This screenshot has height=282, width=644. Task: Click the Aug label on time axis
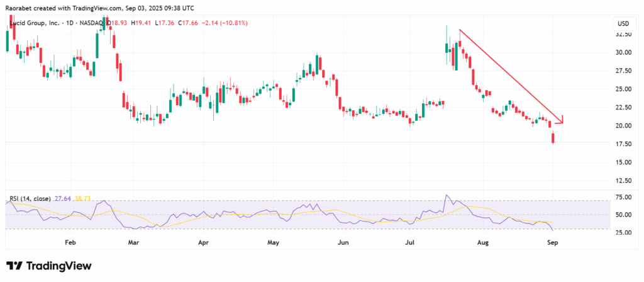tap(483, 241)
